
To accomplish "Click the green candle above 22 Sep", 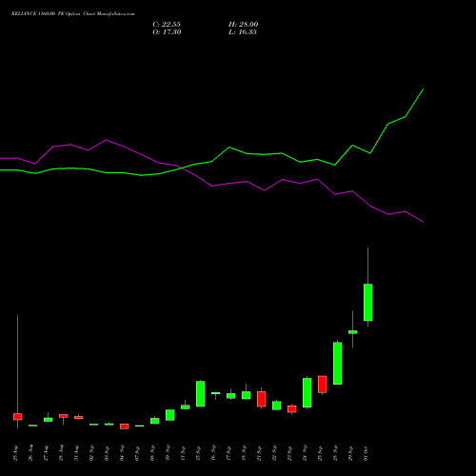I will [277, 406].
